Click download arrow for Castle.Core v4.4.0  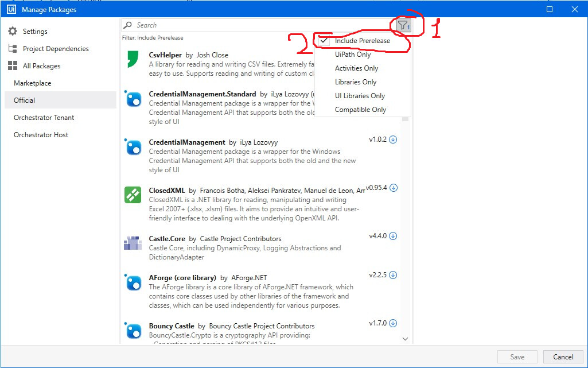tap(393, 236)
